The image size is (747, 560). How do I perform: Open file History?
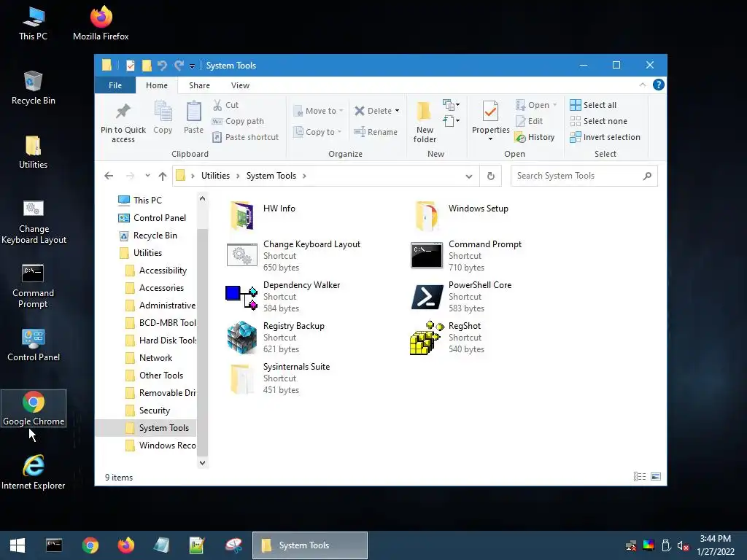(535, 137)
